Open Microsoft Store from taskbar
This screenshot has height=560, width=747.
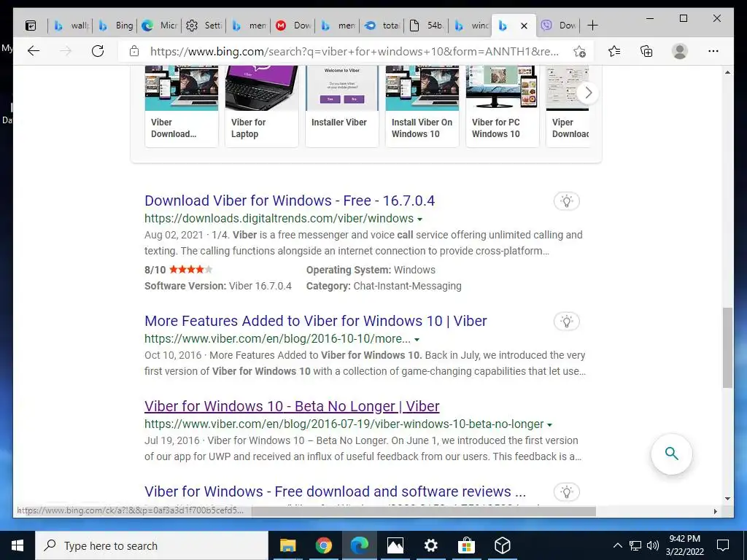click(466, 545)
